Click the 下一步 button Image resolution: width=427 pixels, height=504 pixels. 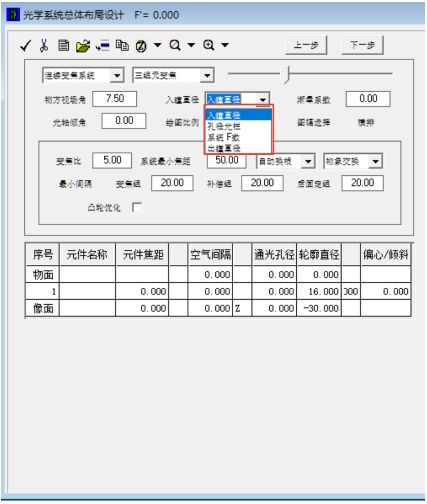[362, 45]
